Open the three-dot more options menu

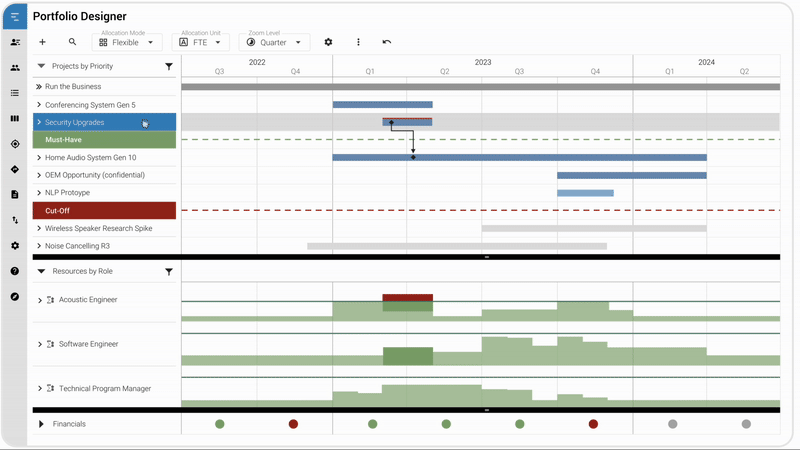(x=358, y=43)
